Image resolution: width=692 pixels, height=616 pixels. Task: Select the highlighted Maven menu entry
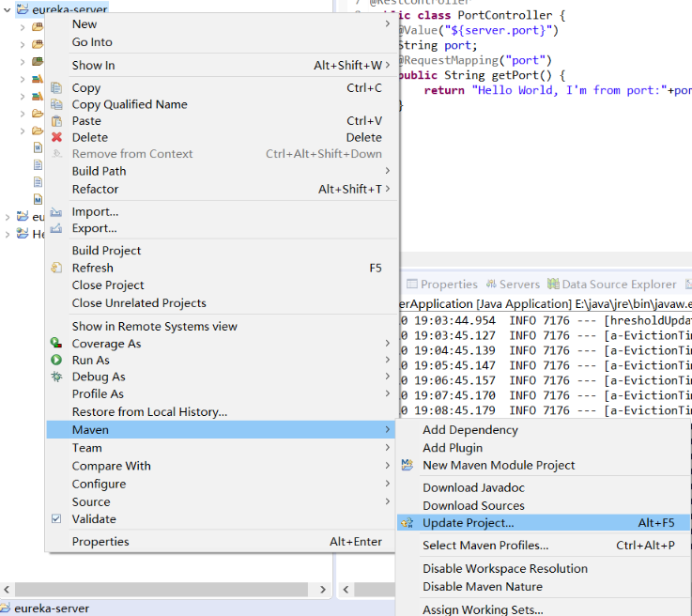(x=221, y=430)
